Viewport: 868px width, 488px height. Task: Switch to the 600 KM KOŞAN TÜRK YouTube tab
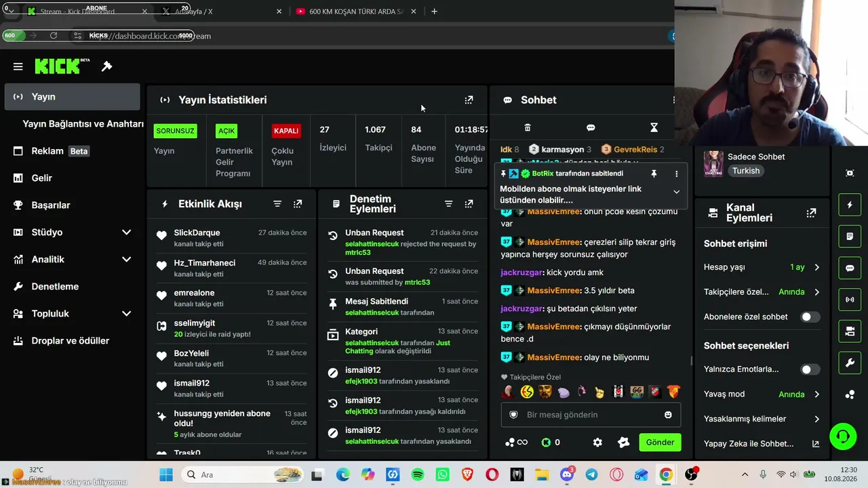(355, 12)
